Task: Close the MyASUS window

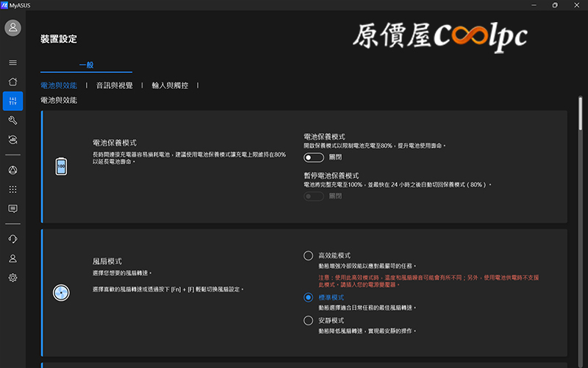Action: tap(577, 5)
